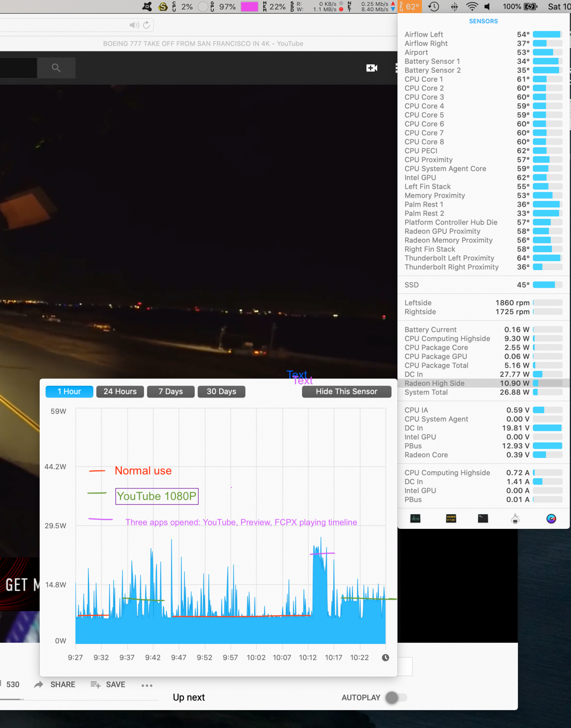
Task: Click the like count 530 under the video
Action: coord(13,684)
